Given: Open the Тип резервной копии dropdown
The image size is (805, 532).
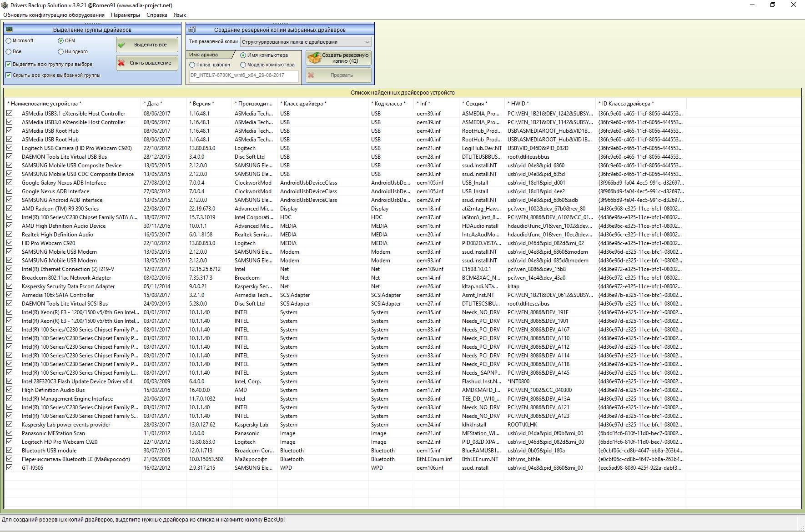Looking at the screenshot, I should [x=306, y=42].
